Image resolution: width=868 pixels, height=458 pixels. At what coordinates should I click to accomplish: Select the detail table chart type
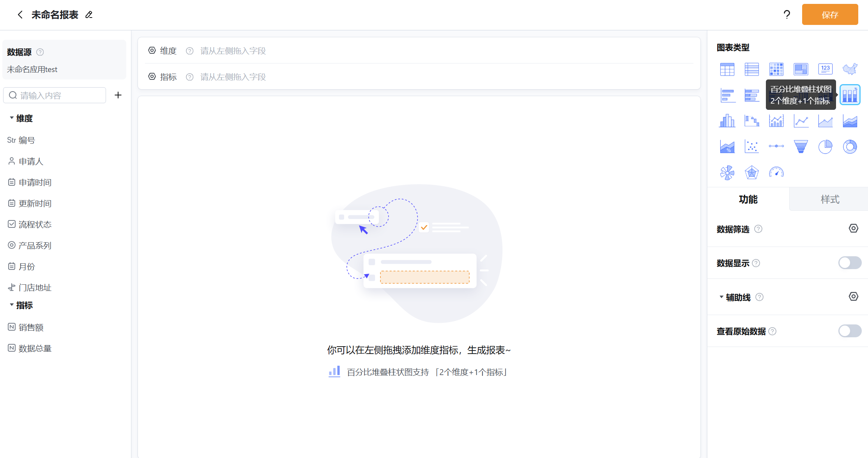727,69
